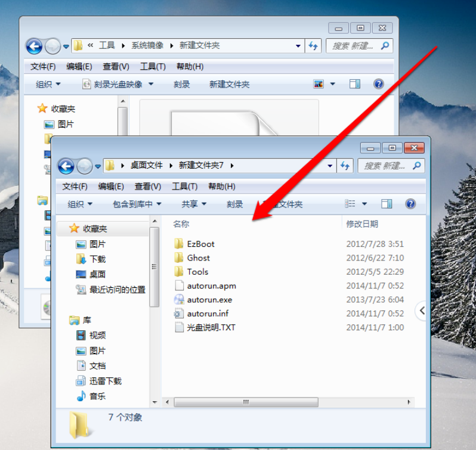Toggle the preview pane in the 新建文件夹7 window
Screen dimensions: 476x450
pos(387,204)
